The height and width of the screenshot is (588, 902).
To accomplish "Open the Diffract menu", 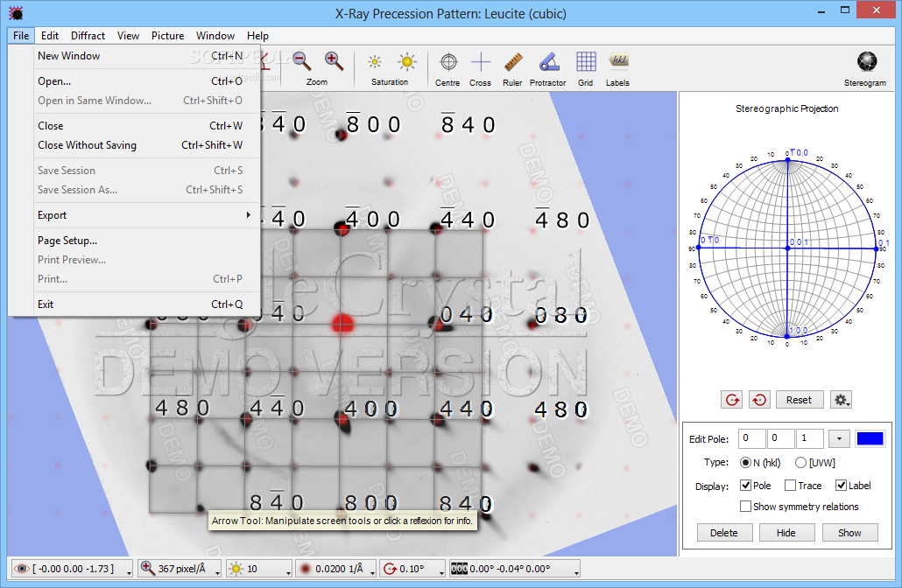I will 88,36.
